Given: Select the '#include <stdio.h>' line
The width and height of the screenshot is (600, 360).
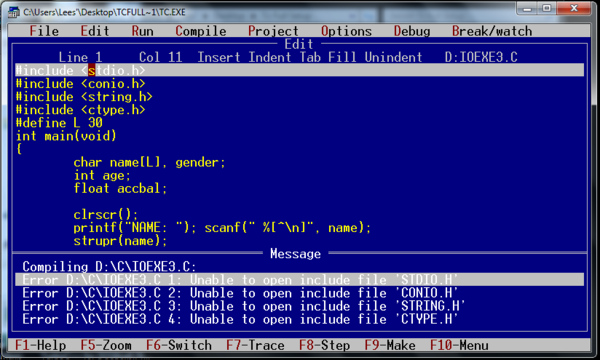Looking at the screenshot, I should (299, 70).
